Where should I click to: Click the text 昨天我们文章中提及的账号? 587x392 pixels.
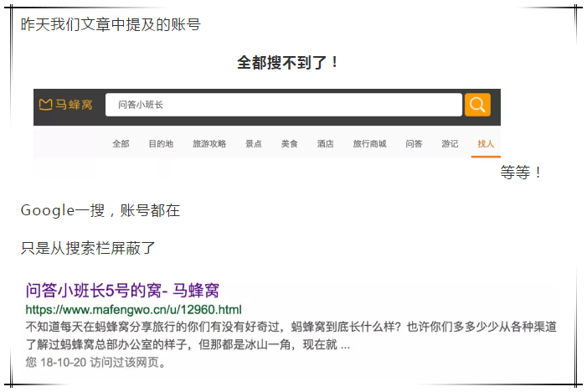pyautogui.click(x=111, y=24)
